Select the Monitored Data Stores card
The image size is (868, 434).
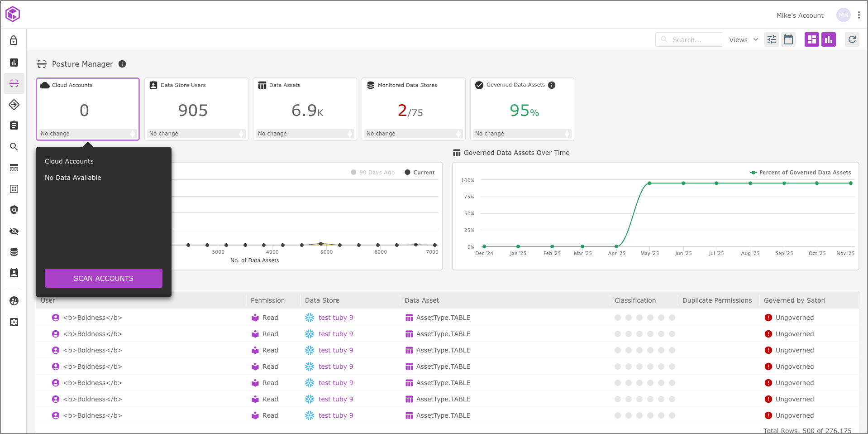pyautogui.click(x=413, y=109)
